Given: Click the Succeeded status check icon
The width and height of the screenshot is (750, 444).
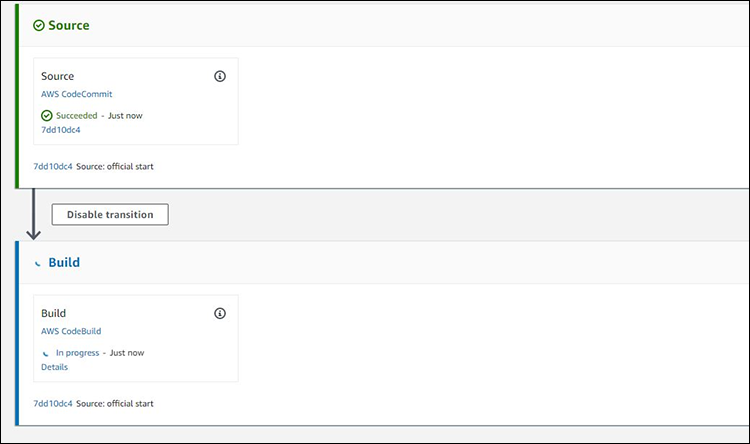Looking at the screenshot, I should (46, 115).
